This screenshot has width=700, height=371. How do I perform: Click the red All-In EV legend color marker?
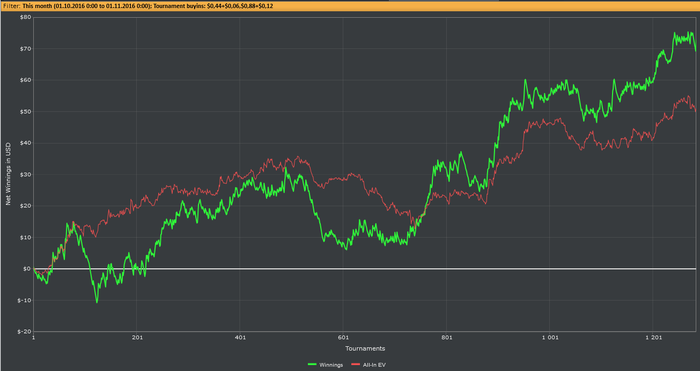tap(355, 365)
